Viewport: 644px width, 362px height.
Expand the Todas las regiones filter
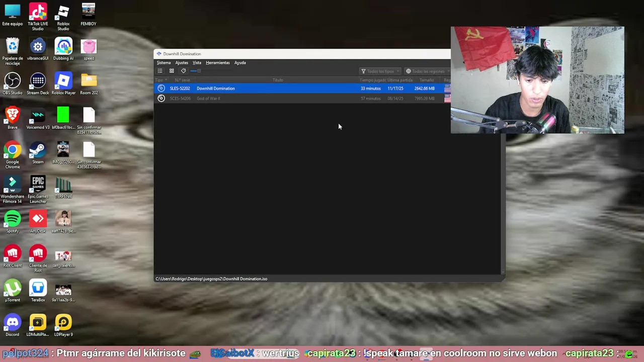point(428,71)
